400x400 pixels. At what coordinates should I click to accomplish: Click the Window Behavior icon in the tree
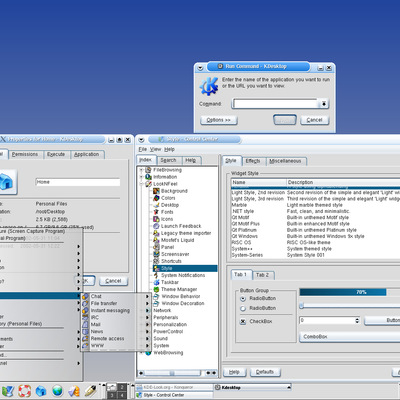[156, 296]
